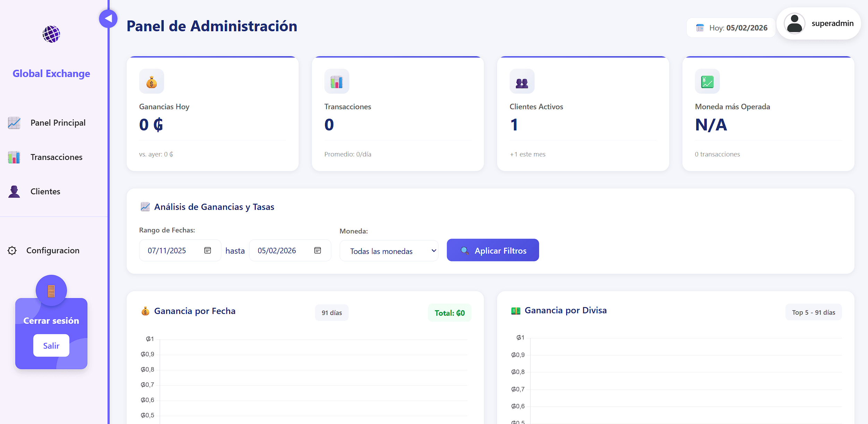The width and height of the screenshot is (868, 424).
Task: Click the Análisis de Ganancias chart icon
Action: point(145,207)
